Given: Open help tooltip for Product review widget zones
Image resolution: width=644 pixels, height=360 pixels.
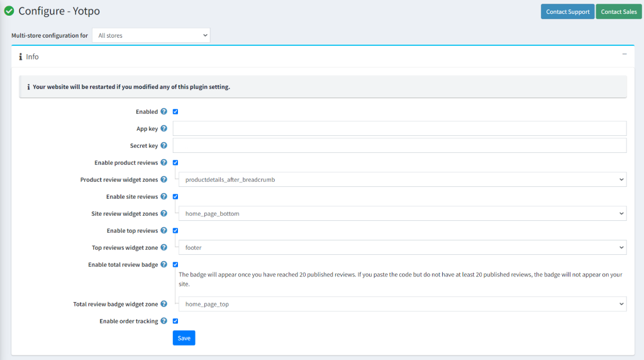Looking at the screenshot, I should pyautogui.click(x=164, y=179).
